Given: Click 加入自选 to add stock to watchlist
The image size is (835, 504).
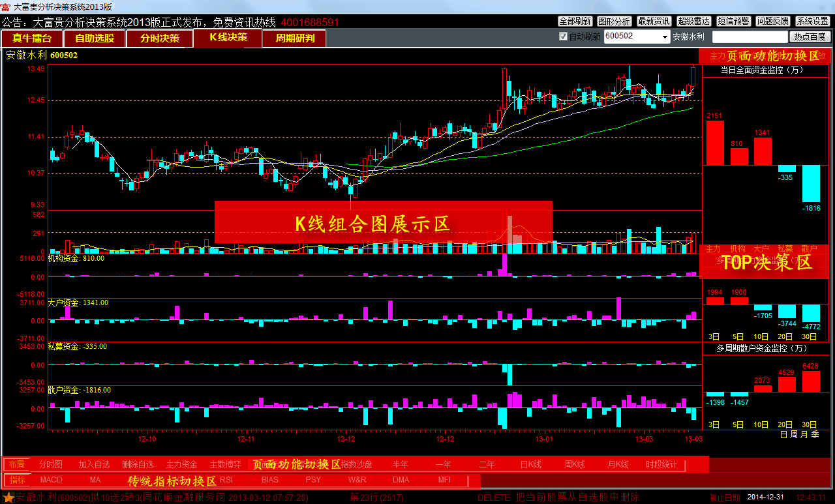Looking at the screenshot, I should click(95, 465).
